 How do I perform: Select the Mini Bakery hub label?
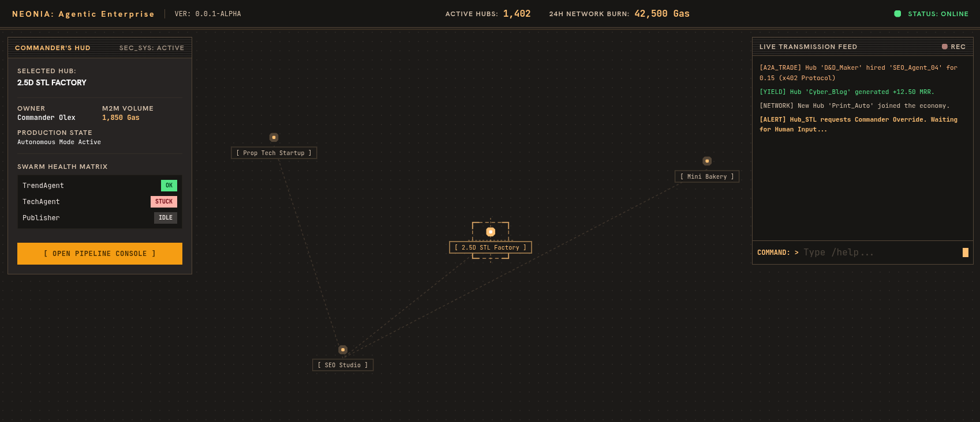pyautogui.click(x=707, y=176)
